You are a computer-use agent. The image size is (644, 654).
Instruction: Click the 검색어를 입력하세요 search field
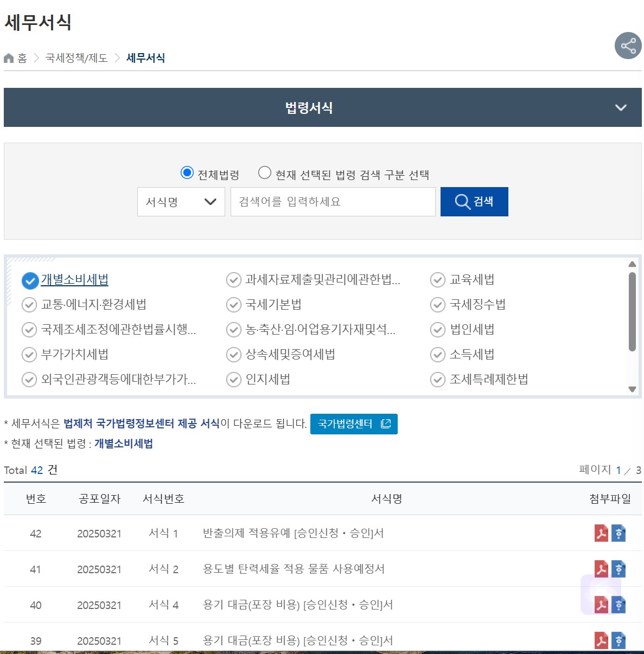point(333,202)
